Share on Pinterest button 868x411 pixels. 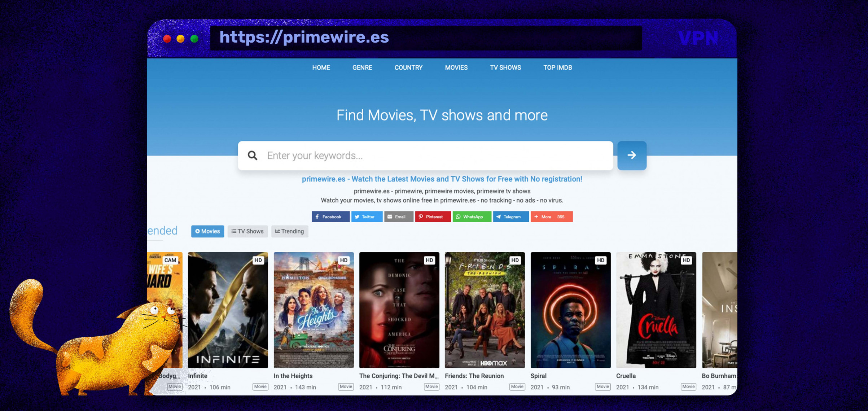coord(433,217)
